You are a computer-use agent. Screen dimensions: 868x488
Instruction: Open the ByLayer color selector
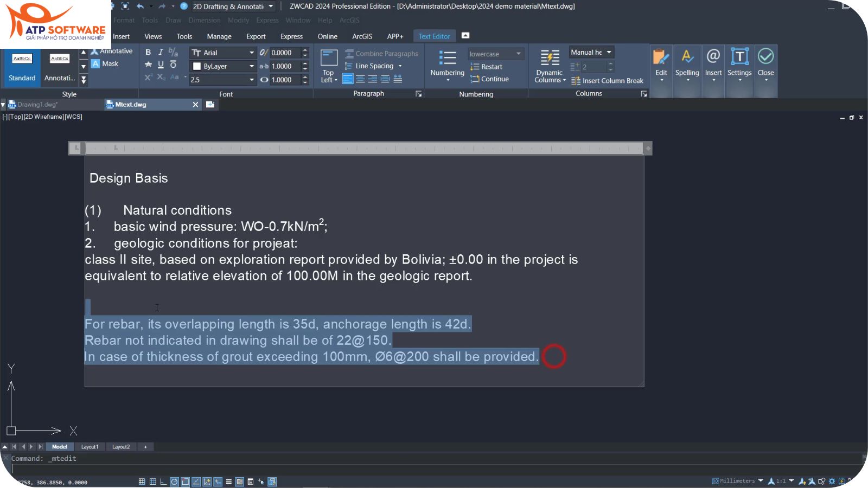(223, 66)
